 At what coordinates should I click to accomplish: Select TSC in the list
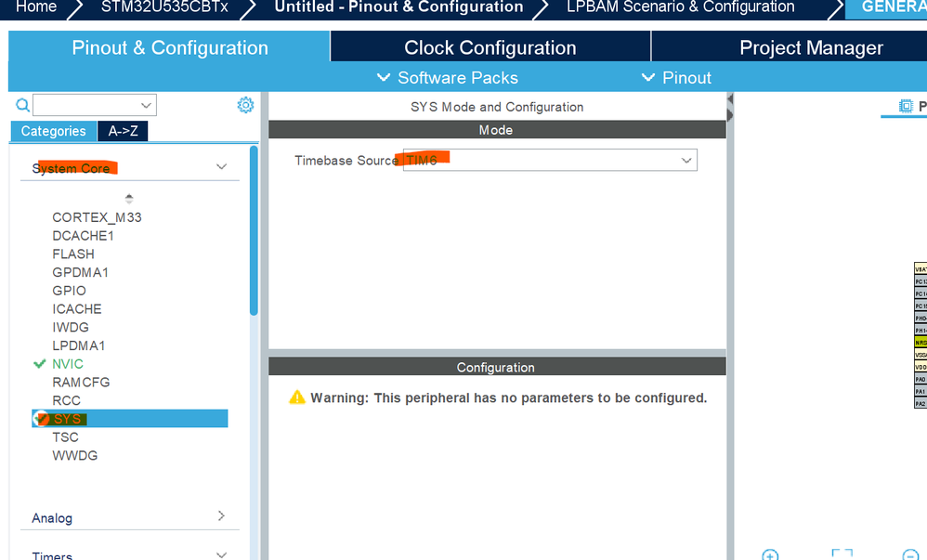point(65,437)
